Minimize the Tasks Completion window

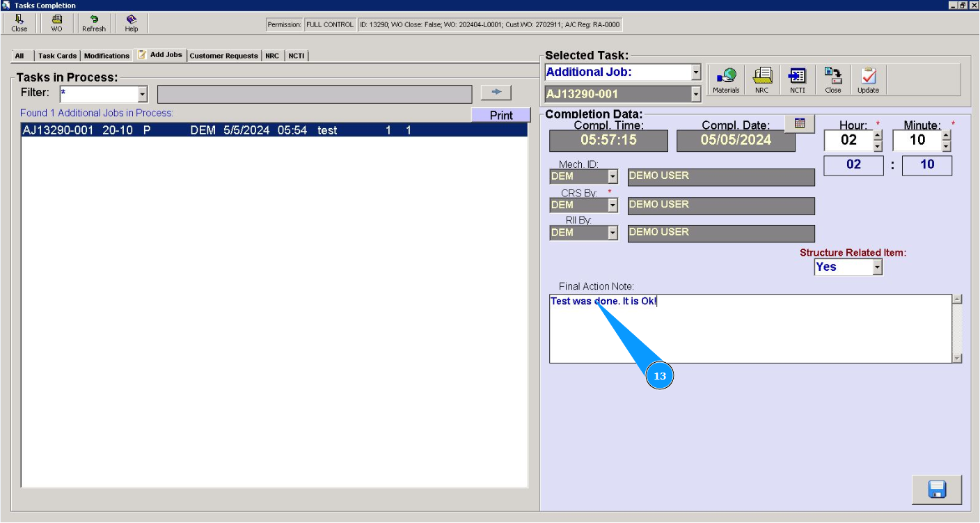pos(952,5)
